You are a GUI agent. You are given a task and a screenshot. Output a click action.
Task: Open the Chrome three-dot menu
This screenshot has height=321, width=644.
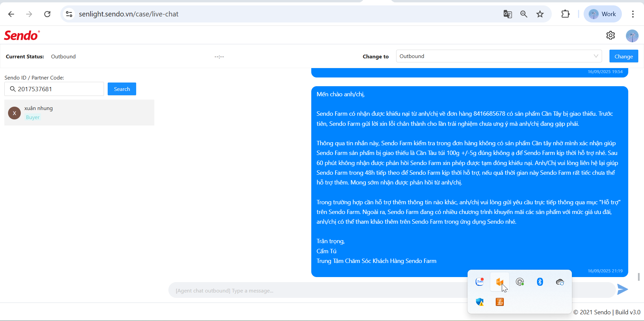[633, 14]
